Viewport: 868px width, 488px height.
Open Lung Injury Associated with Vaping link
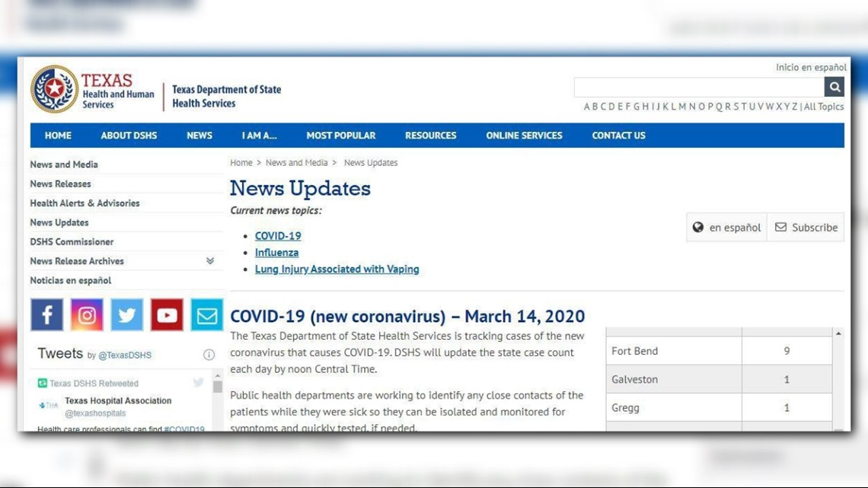pyautogui.click(x=337, y=269)
